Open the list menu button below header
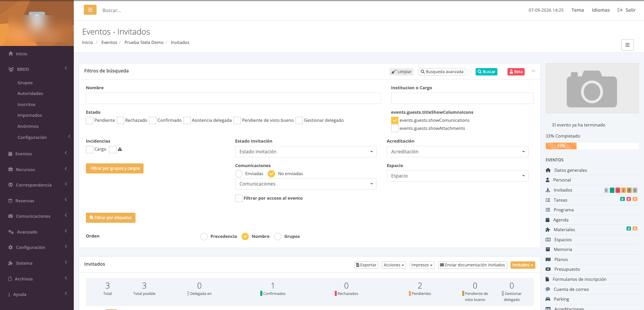 click(x=627, y=45)
